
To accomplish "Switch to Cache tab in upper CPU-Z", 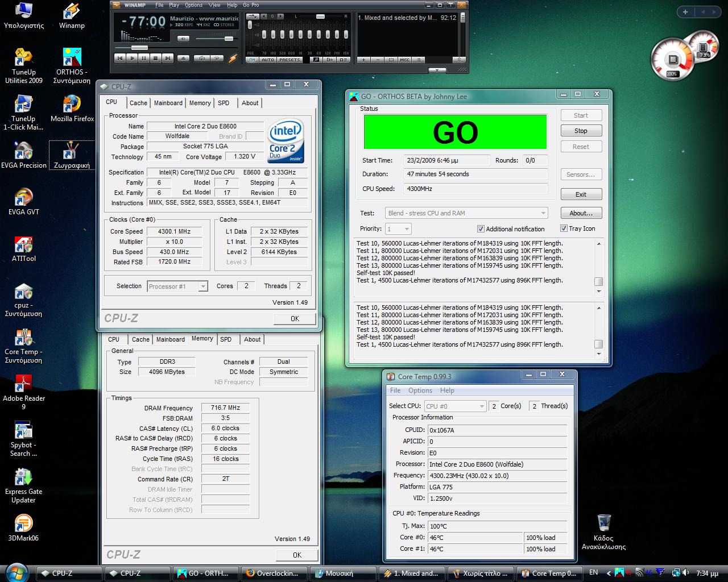I will click(x=138, y=103).
